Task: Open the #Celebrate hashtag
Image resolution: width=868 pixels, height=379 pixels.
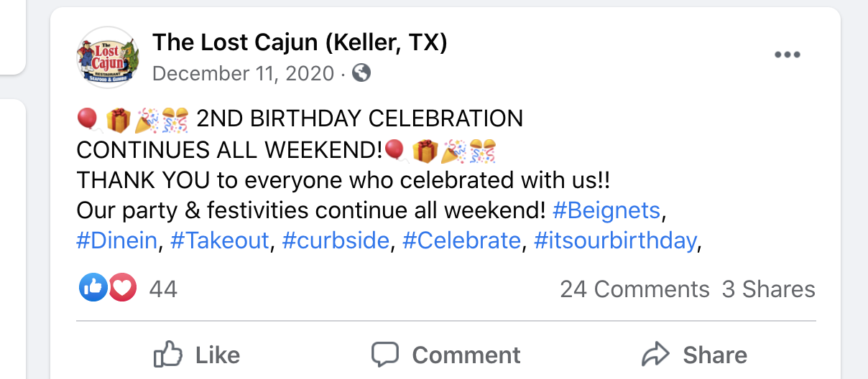Action: click(x=461, y=240)
